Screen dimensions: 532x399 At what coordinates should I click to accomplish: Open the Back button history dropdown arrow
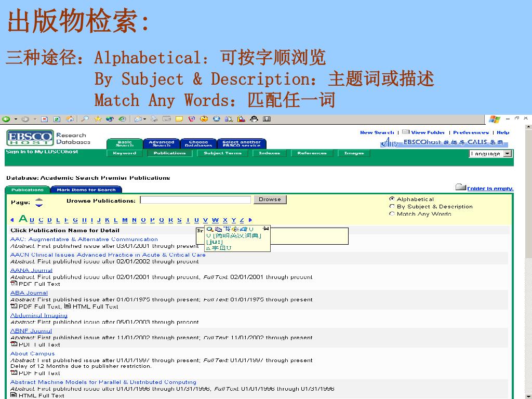(16, 119)
